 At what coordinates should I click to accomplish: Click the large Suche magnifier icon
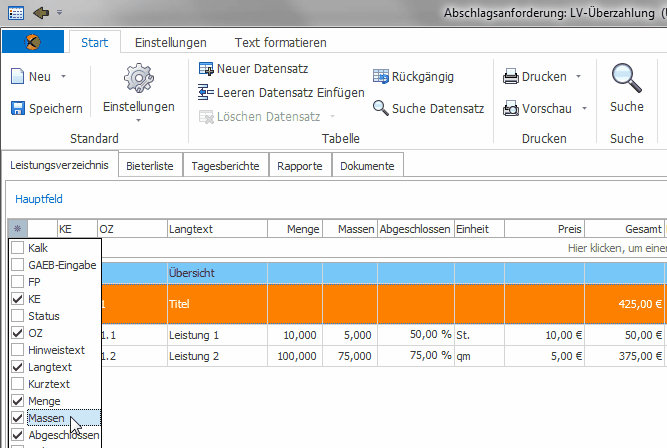626,78
